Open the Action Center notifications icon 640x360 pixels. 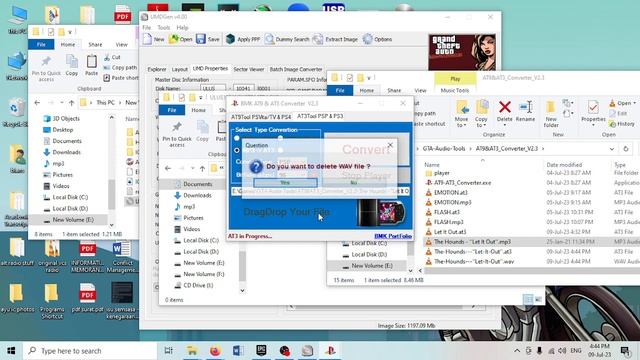coord(625,351)
